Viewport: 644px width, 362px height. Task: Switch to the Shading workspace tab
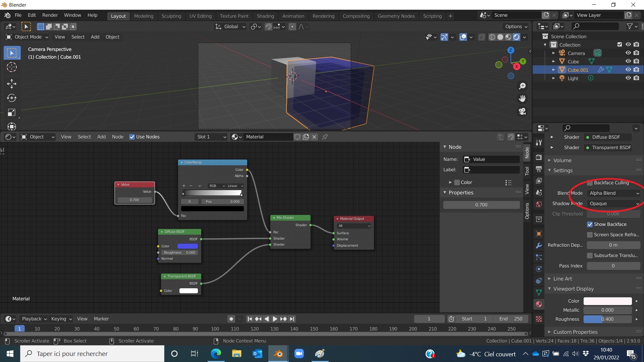pyautogui.click(x=265, y=16)
